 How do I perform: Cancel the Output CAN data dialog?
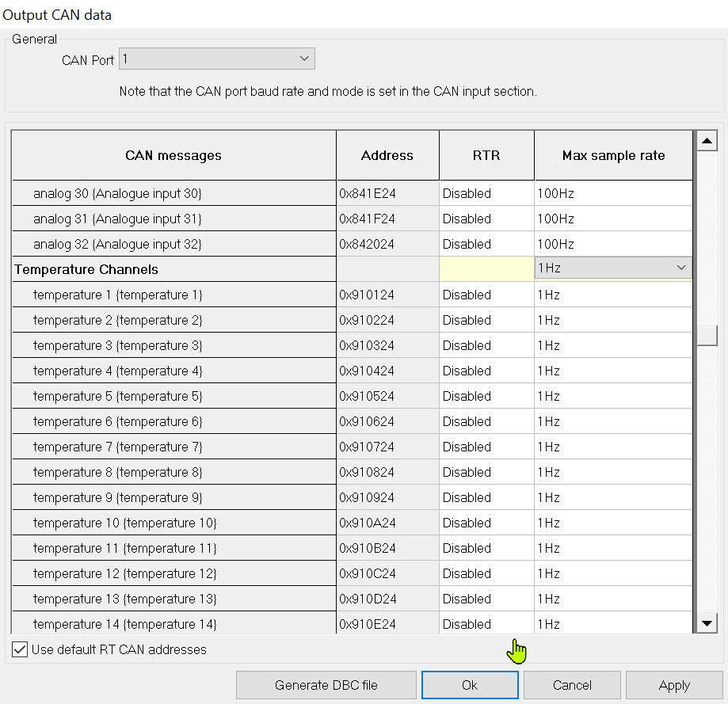(x=572, y=685)
